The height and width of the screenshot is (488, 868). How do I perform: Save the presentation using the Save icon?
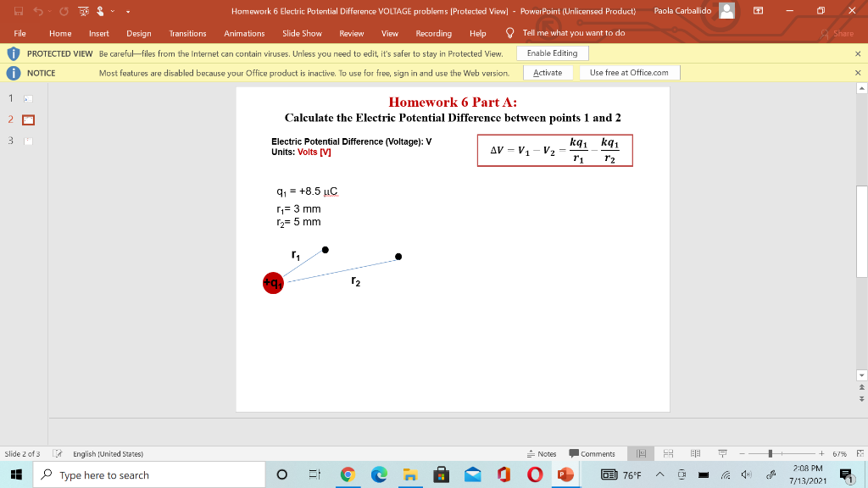[19, 11]
